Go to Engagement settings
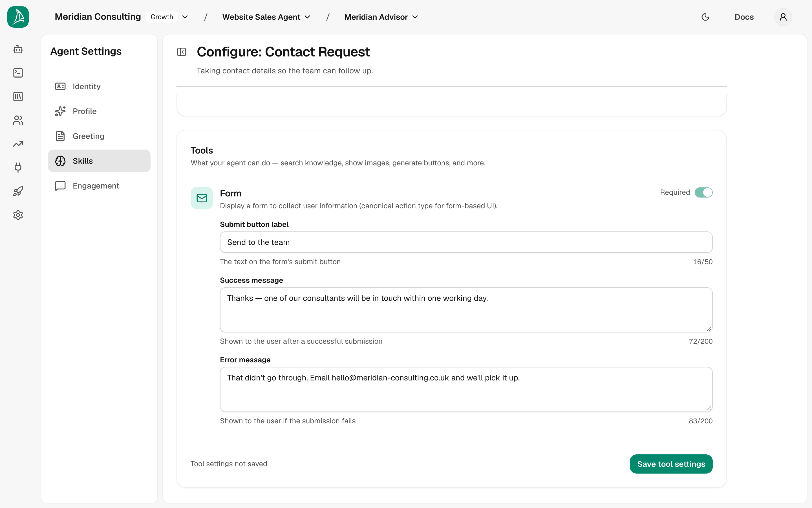Image resolution: width=812 pixels, height=508 pixels. coord(99,186)
